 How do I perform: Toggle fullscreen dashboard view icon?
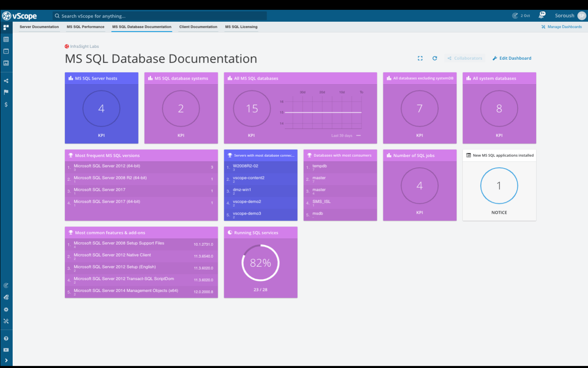(420, 58)
